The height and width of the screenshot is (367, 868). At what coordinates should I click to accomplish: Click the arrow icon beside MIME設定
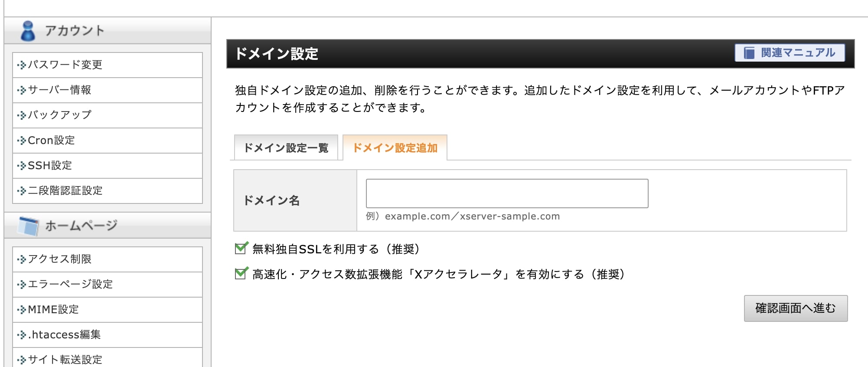tap(22, 310)
